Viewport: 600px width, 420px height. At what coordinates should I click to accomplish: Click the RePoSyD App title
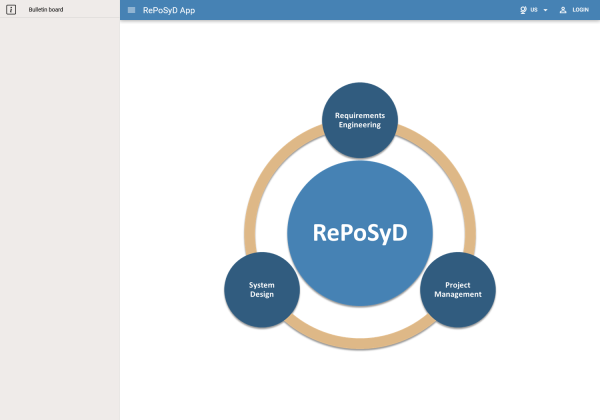169,10
